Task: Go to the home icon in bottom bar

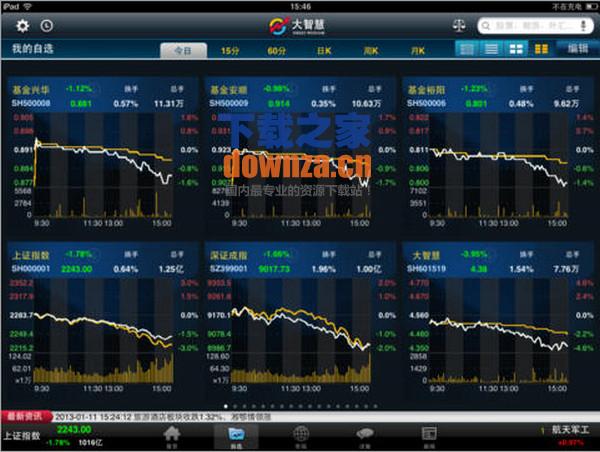Action: (172, 436)
